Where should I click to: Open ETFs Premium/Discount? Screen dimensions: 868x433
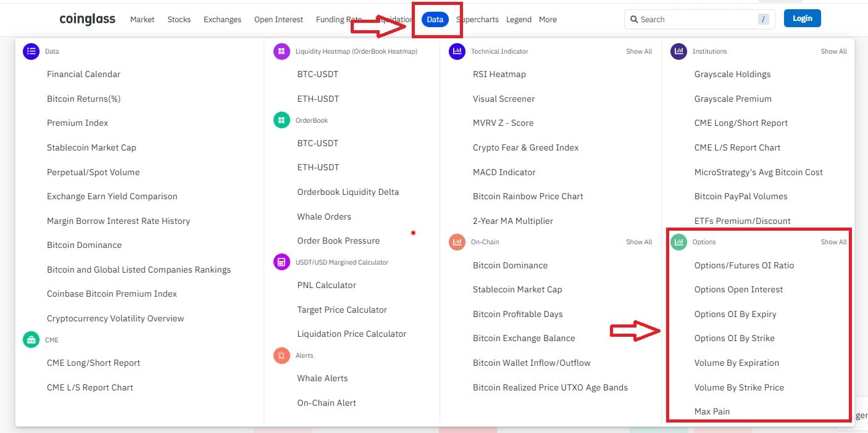click(x=743, y=221)
